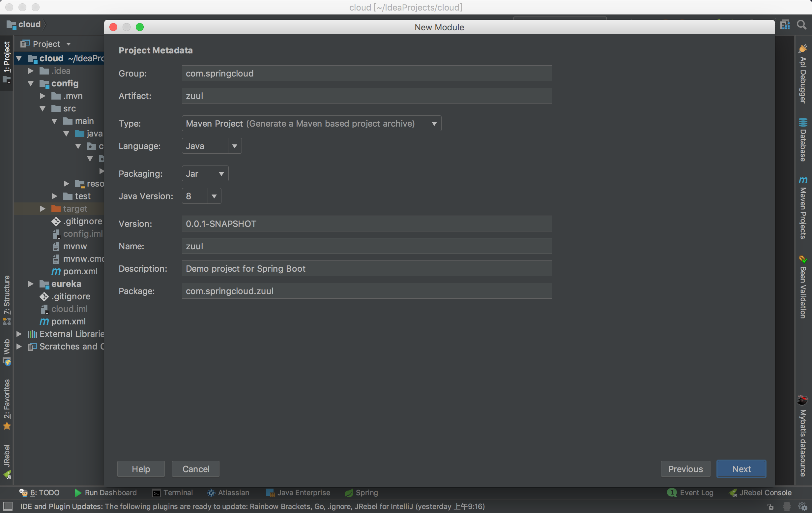Screen dimensions: 812x513
Task: Click the settings gear icon in status bar
Action: 802,506
